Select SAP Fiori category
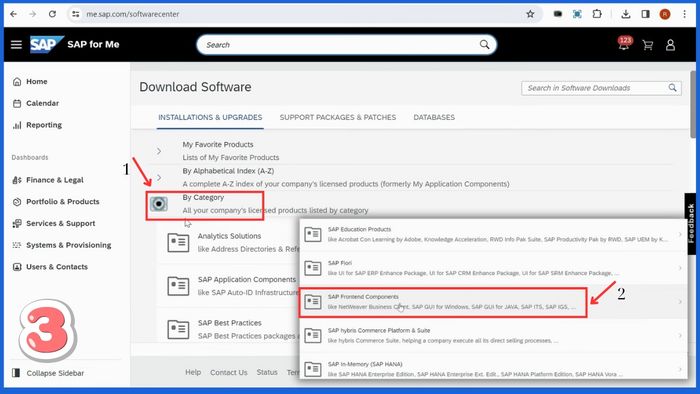 [x=493, y=268]
